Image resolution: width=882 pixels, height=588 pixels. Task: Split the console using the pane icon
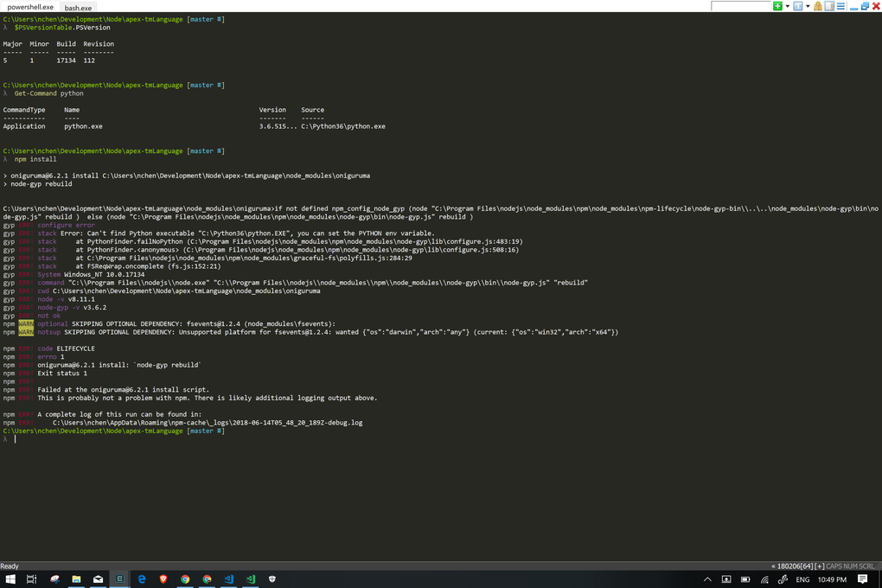(x=797, y=5)
